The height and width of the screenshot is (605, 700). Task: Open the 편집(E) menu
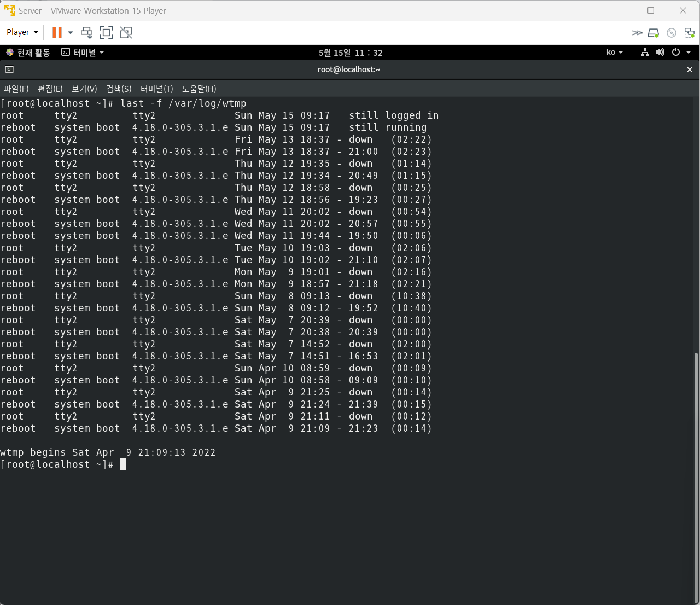[50, 89]
